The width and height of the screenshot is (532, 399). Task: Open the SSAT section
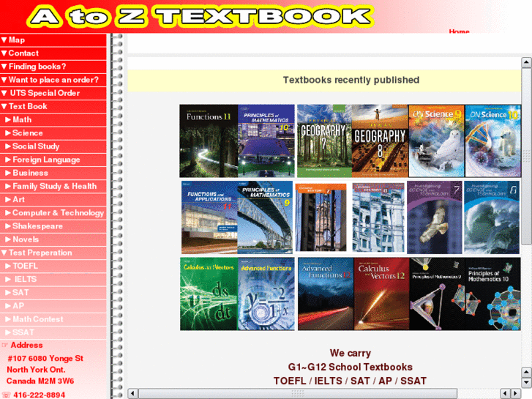coord(53,332)
